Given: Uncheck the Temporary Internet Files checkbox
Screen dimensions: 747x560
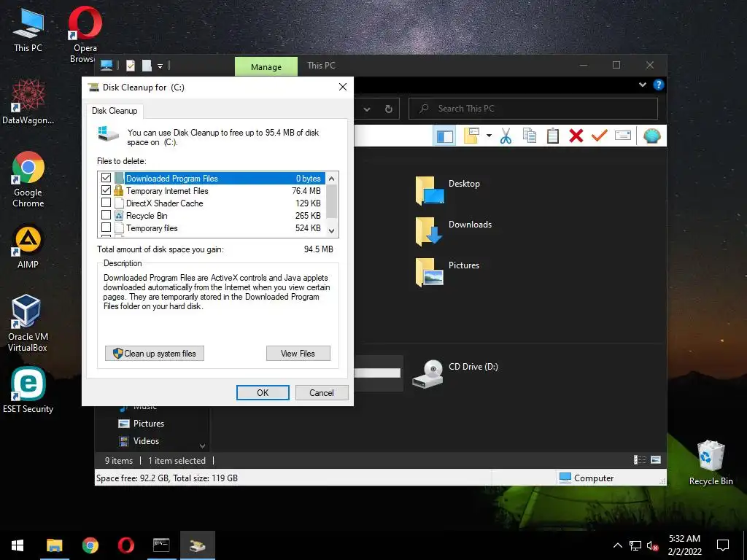Looking at the screenshot, I should click(x=107, y=190).
